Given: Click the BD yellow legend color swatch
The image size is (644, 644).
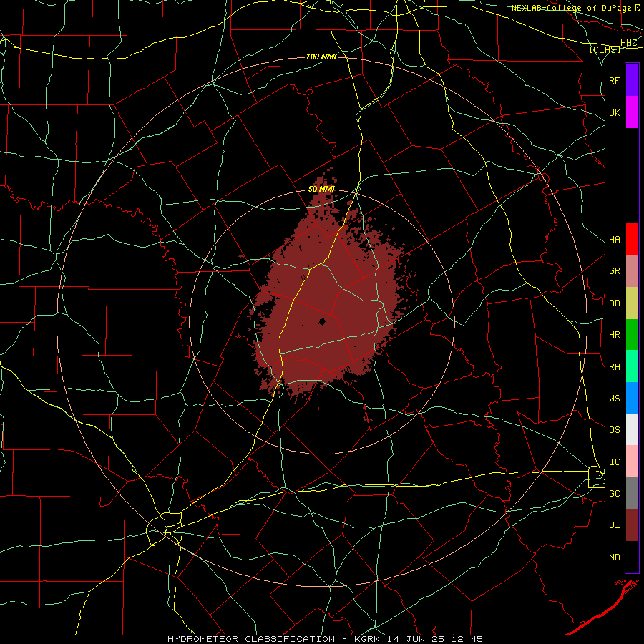Looking at the screenshot, I should coord(632,303).
